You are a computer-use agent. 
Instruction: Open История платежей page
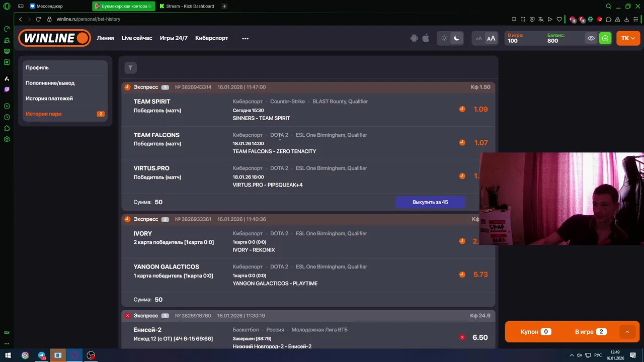coord(65,99)
